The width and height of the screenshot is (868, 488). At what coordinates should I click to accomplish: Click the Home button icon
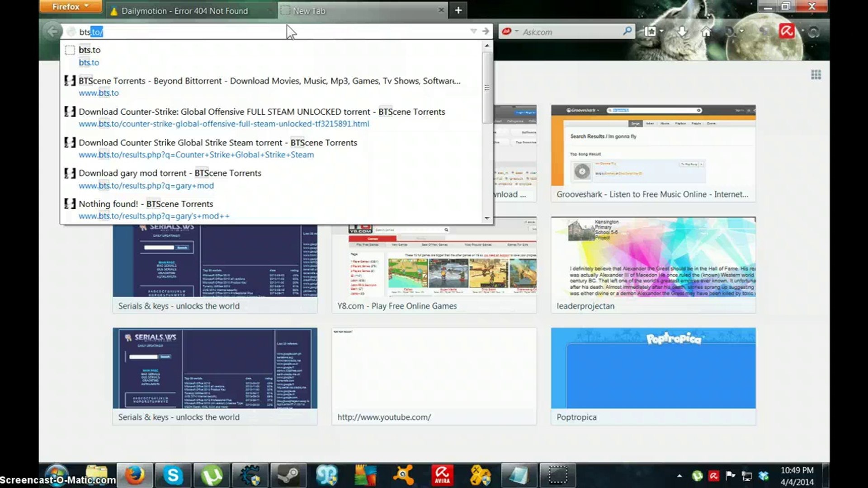[x=706, y=31]
